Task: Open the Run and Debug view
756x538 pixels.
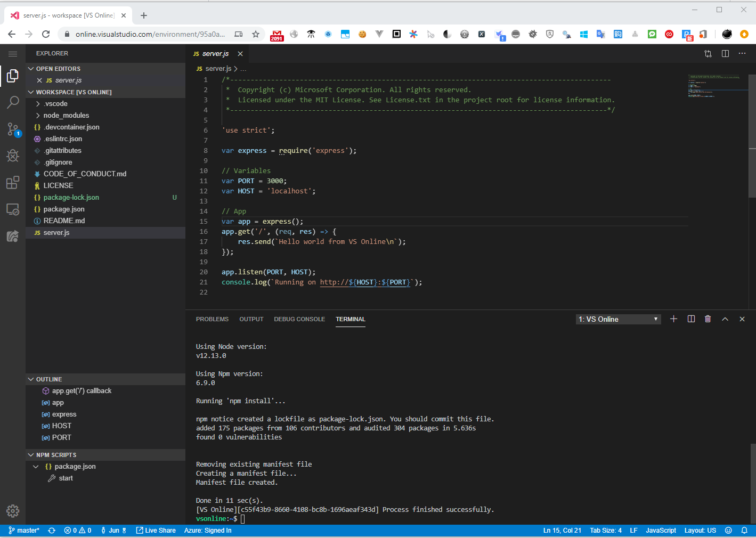Action: pyautogui.click(x=13, y=156)
